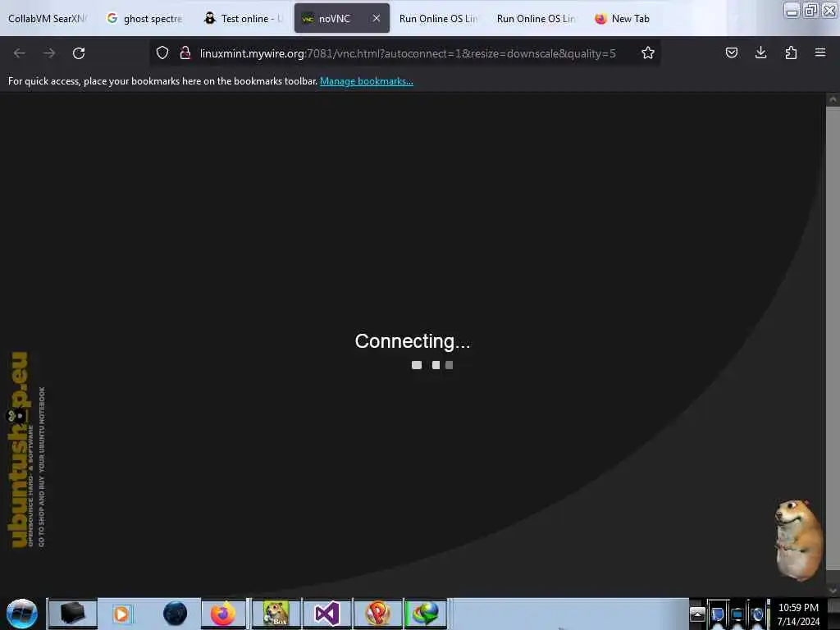Open Firefox from the taskbar

(x=223, y=614)
